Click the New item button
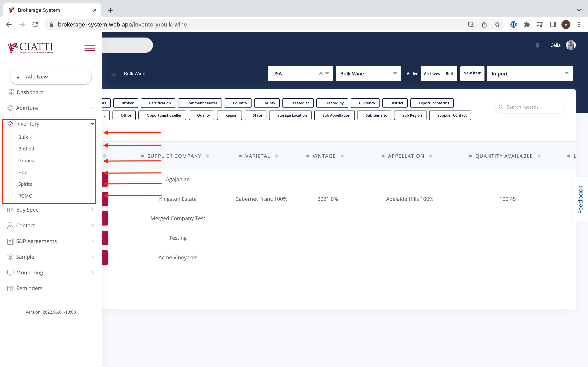Image resolution: width=588 pixels, height=367 pixels. (x=472, y=73)
